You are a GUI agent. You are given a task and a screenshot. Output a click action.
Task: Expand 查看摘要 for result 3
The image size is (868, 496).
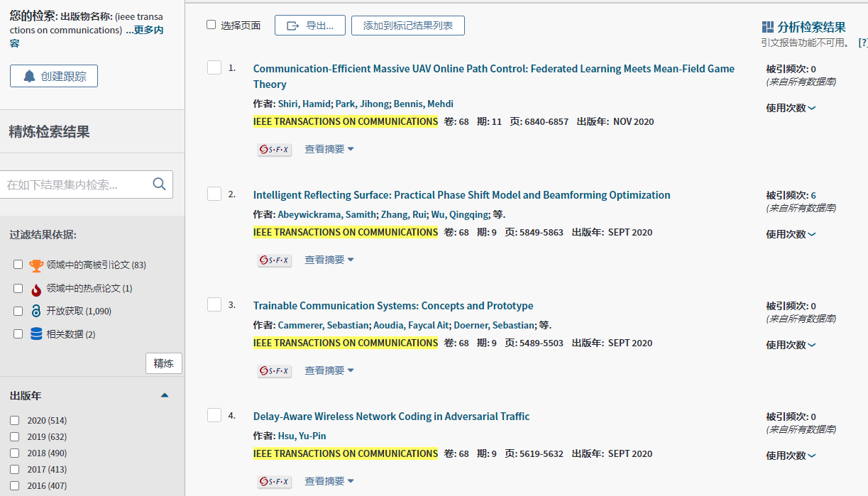click(329, 370)
